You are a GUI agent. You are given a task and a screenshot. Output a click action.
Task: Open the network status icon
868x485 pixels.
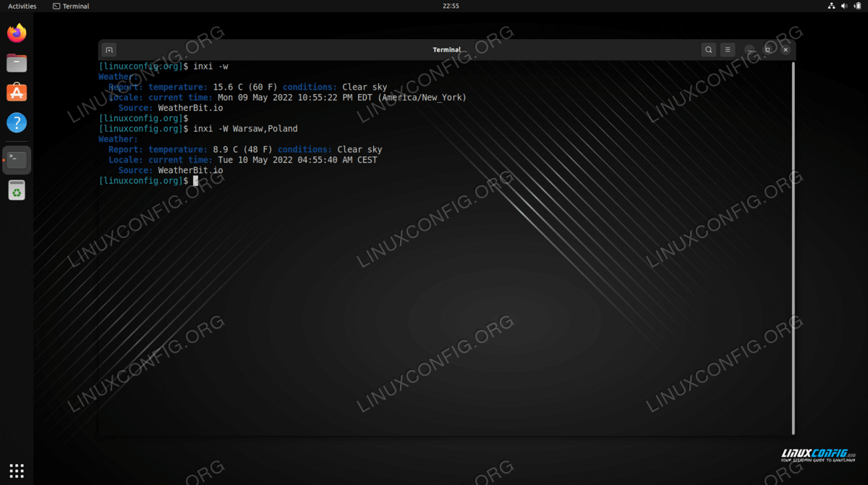832,6
